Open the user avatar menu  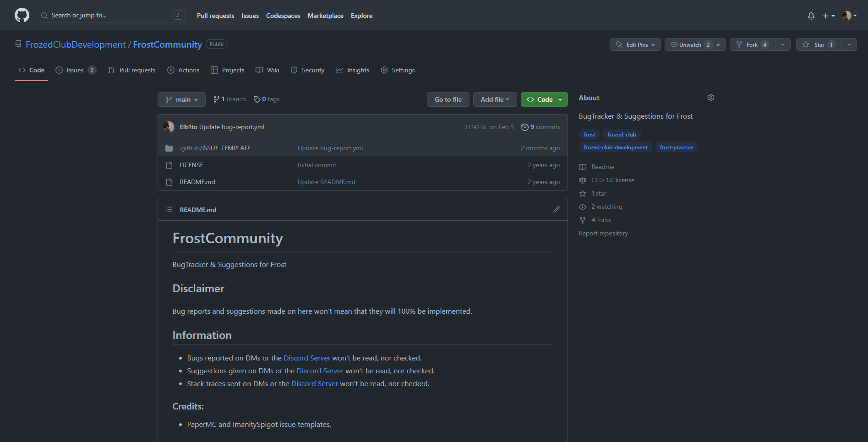(849, 16)
